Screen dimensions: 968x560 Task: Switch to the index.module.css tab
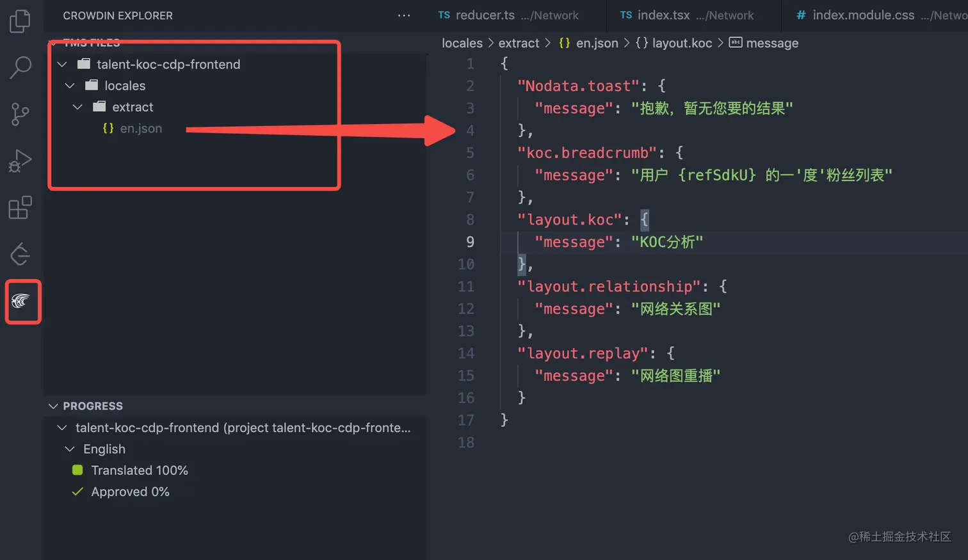pyautogui.click(x=875, y=15)
